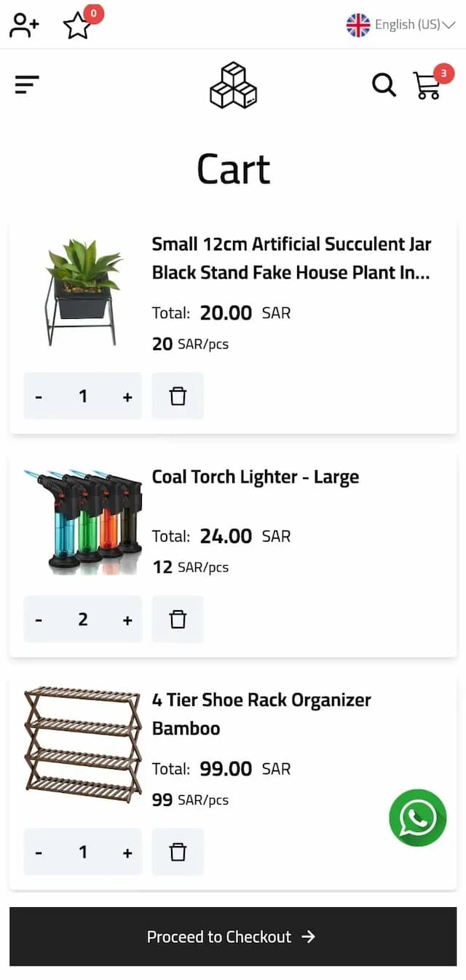Screen dimensions: 466x980
Task: Remove the Coal Torch Lighter item
Action: [x=178, y=619]
